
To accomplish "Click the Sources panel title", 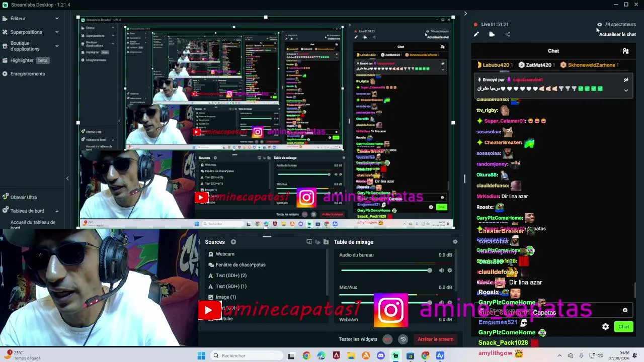I will point(215,242).
